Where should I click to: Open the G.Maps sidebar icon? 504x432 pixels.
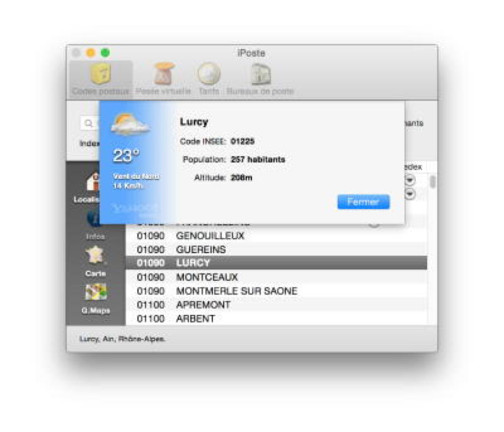(x=95, y=292)
